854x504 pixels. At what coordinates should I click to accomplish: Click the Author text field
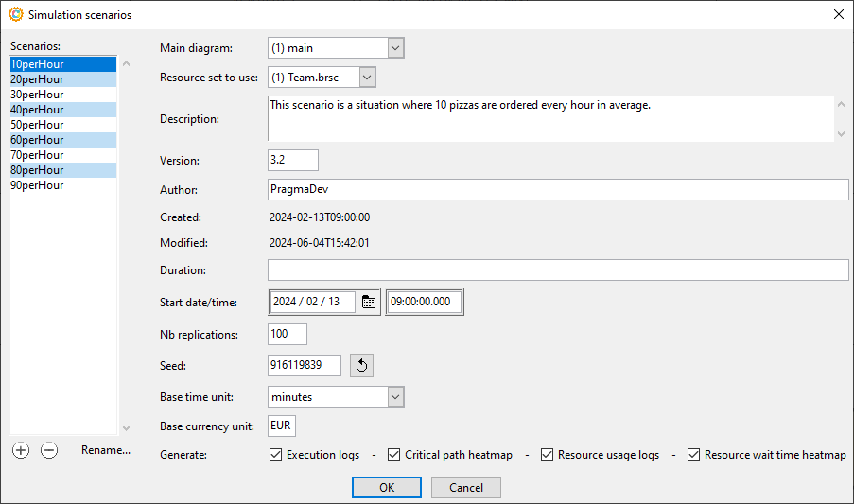point(558,190)
